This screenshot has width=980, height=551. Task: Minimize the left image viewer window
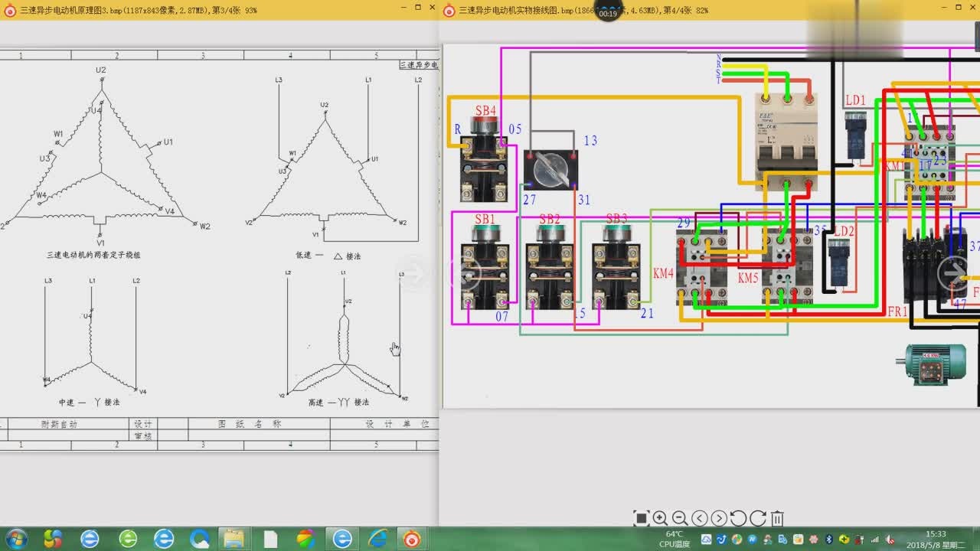[x=405, y=7]
